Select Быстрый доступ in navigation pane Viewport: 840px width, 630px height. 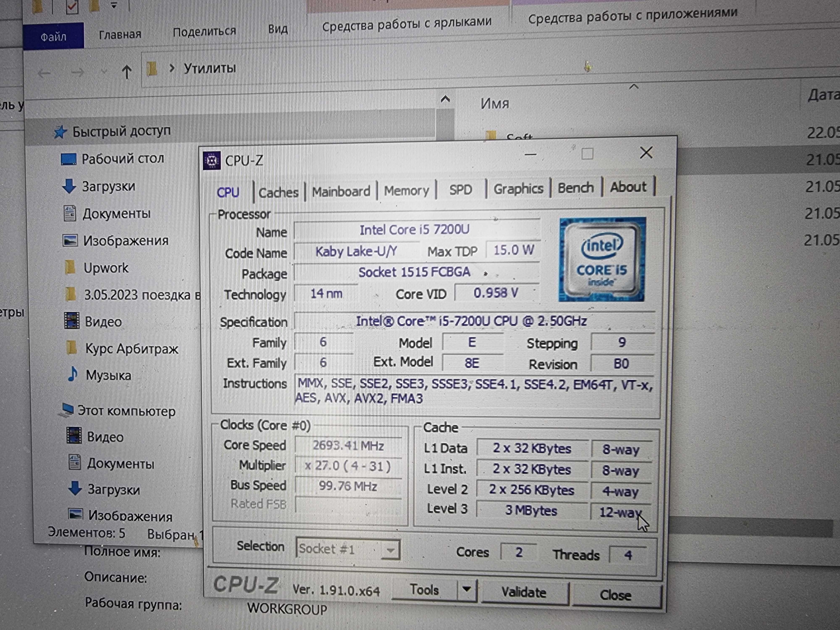click(122, 131)
